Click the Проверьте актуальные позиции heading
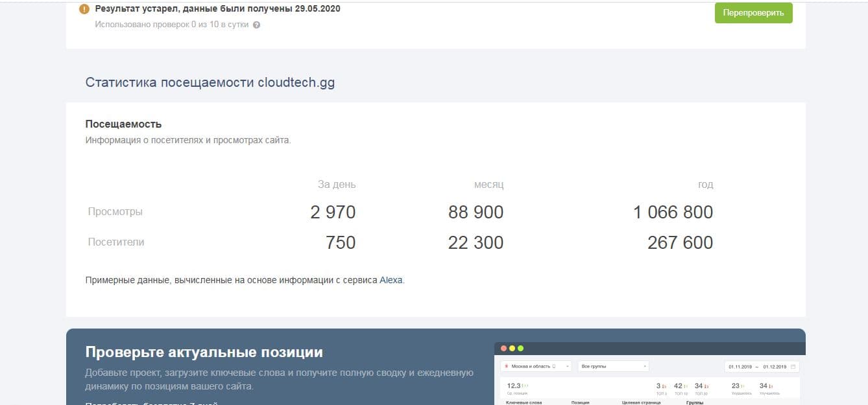 204,353
